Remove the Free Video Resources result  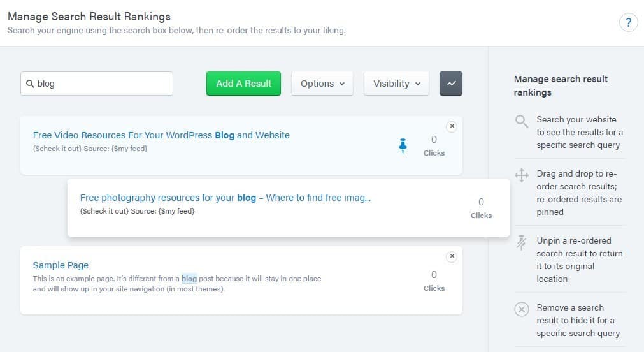tap(452, 126)
